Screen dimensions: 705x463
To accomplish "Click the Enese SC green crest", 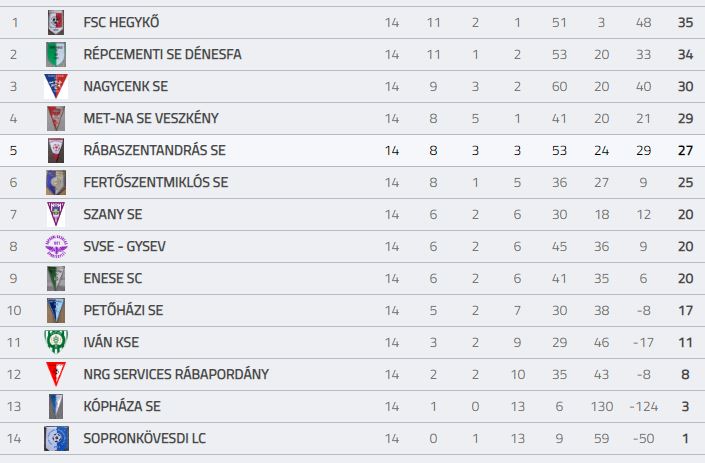I will pyautogui.click(x=56, y=278).
